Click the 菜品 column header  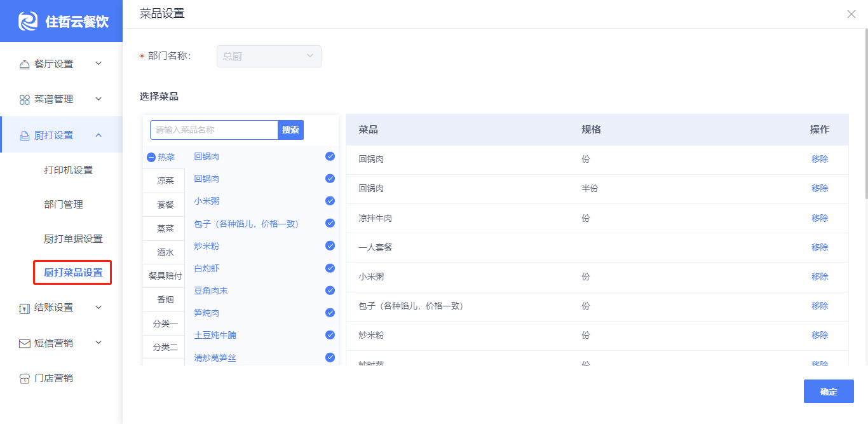pyautogui.click(x=368, y=130)
